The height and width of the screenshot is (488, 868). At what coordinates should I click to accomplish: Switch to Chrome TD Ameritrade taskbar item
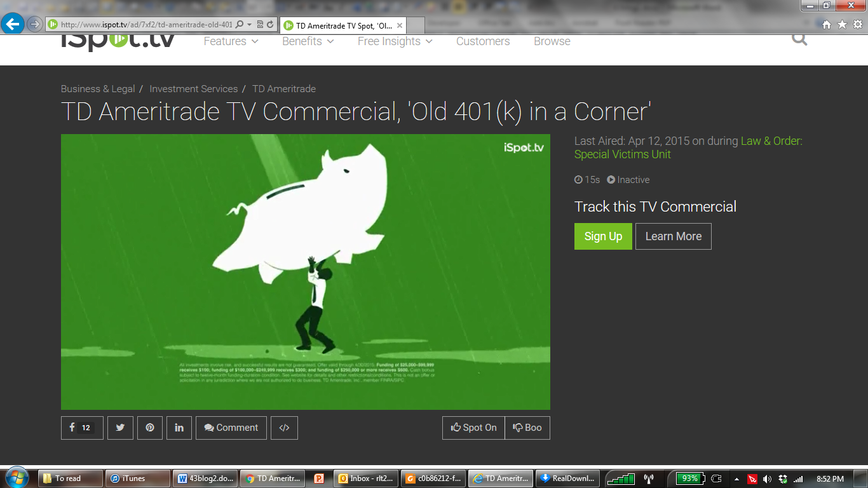pyautogui.click(x=273, y=478)
